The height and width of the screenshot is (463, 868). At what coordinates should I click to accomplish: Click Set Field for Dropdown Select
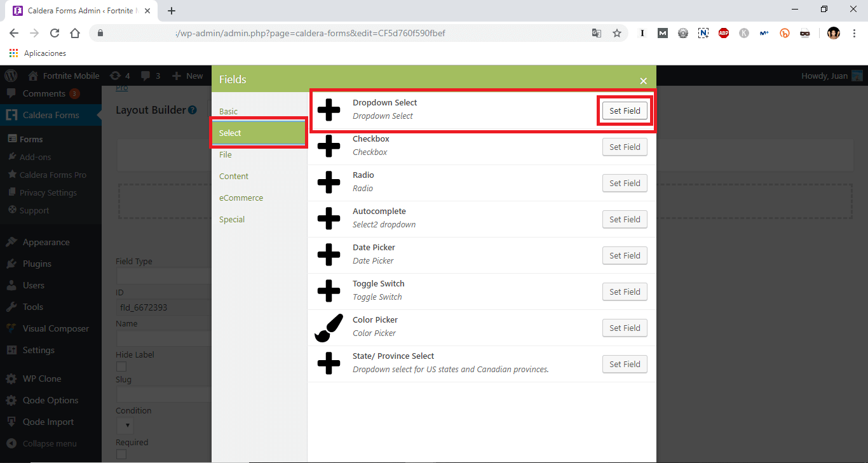[x=625, y=111]
